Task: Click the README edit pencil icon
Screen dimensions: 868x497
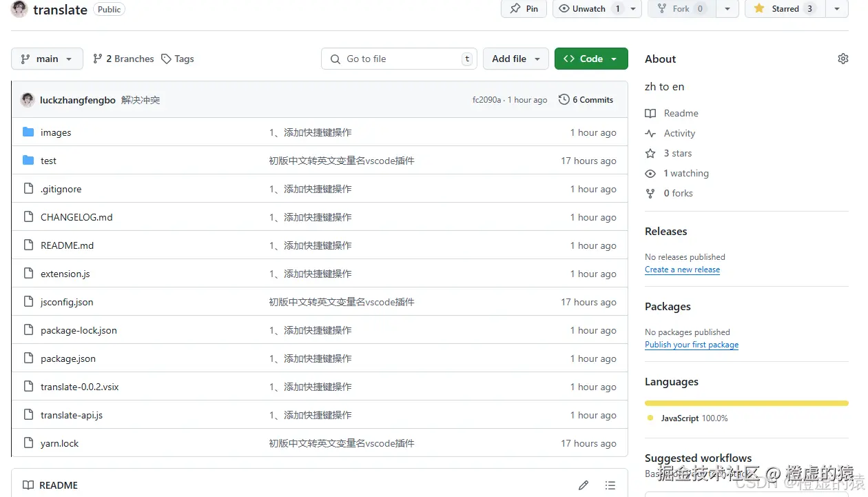Action: [x=583, y=485]
